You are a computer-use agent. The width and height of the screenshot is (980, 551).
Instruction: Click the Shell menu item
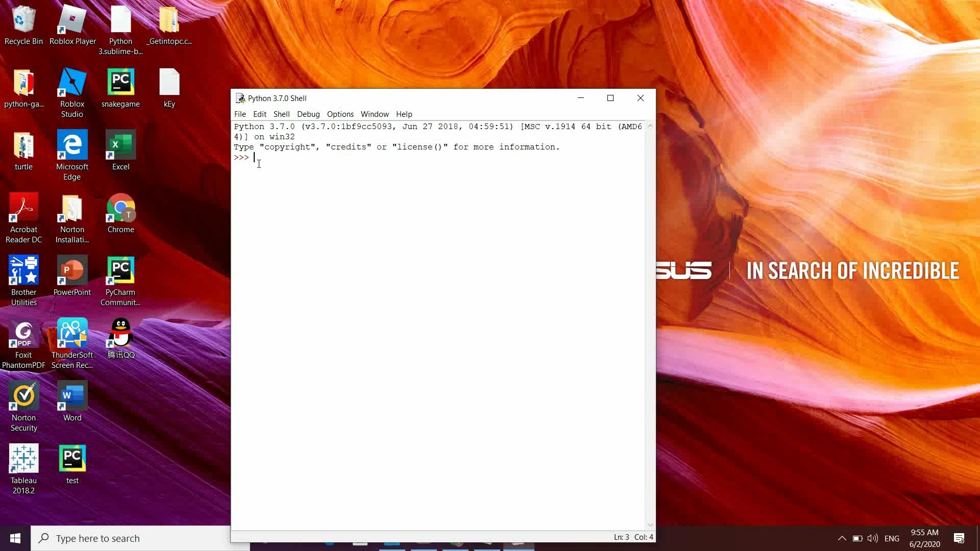point(282,114)
